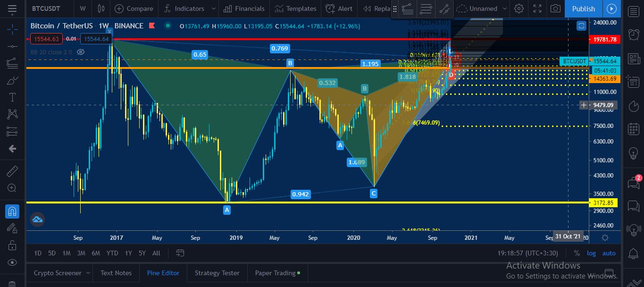Switch to Pine Editor tab
Screen dimensions: 644x287
pos(163,273)
